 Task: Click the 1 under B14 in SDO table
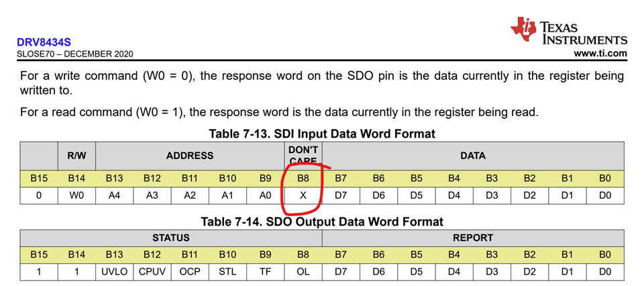click(x=76, y=272)
